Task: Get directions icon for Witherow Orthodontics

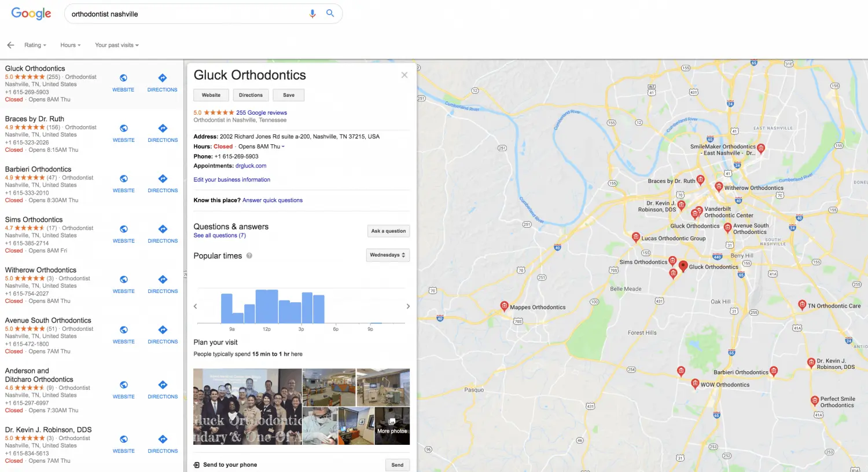Action: pyautogui.click(x=163, y=279)
